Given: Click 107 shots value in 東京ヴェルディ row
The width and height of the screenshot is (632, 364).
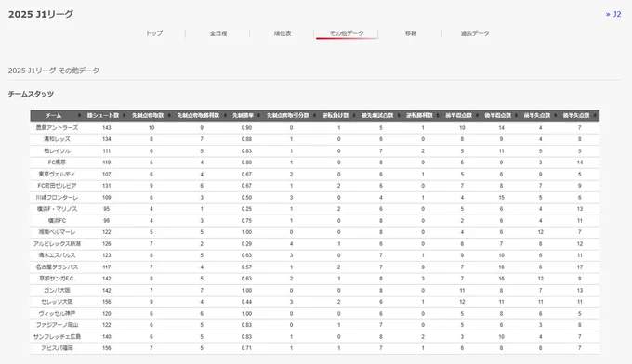Looking at the screenshot, I should (106, 174).
